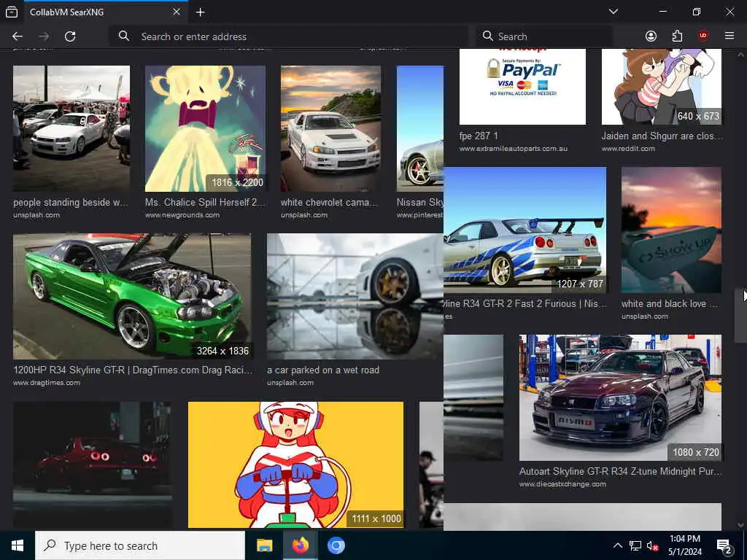Open the muted volume tray icon
The width and height of the screenshot is (747, 560).
pos(651,545)
